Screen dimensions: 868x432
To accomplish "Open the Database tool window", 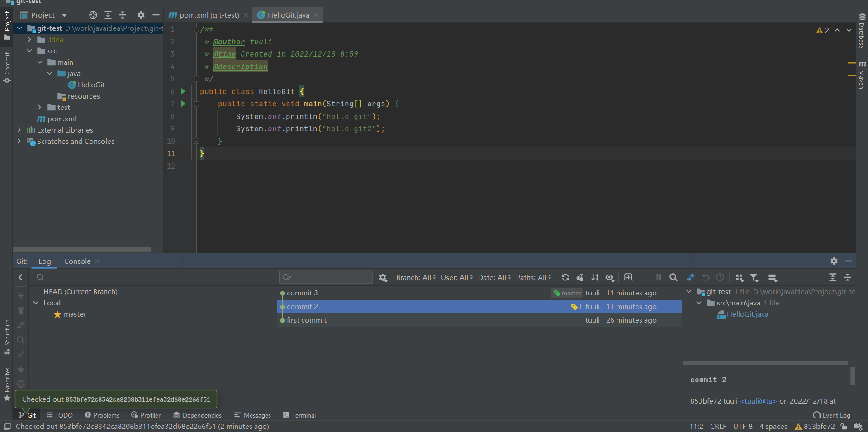I will [x=862, y=34].
